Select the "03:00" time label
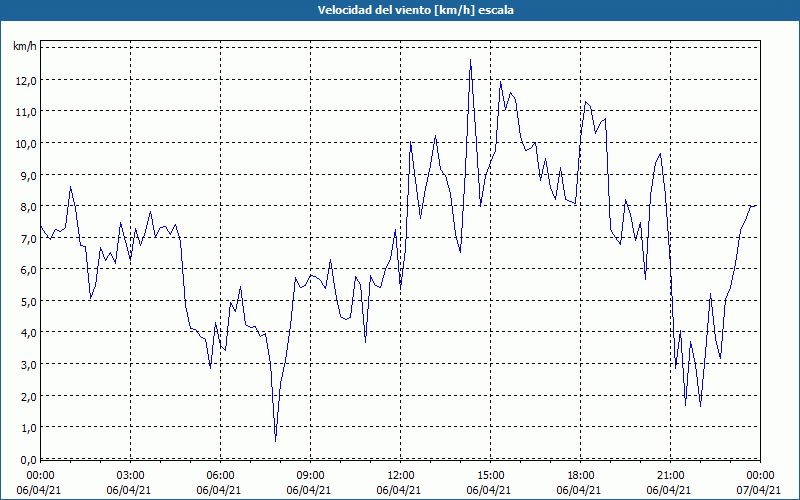This screenshot has height=500, width=800. [x=131, y=476]
